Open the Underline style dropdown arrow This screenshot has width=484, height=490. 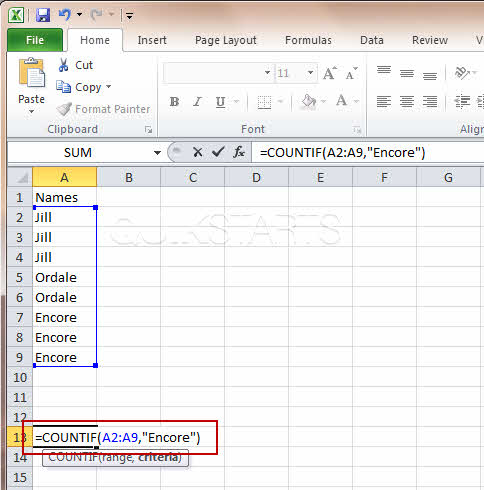click(236, 101)
